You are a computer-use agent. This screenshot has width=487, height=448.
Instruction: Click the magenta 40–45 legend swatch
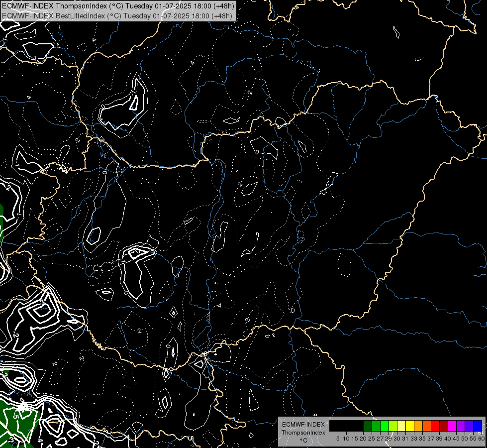click(x=452, y=426)
